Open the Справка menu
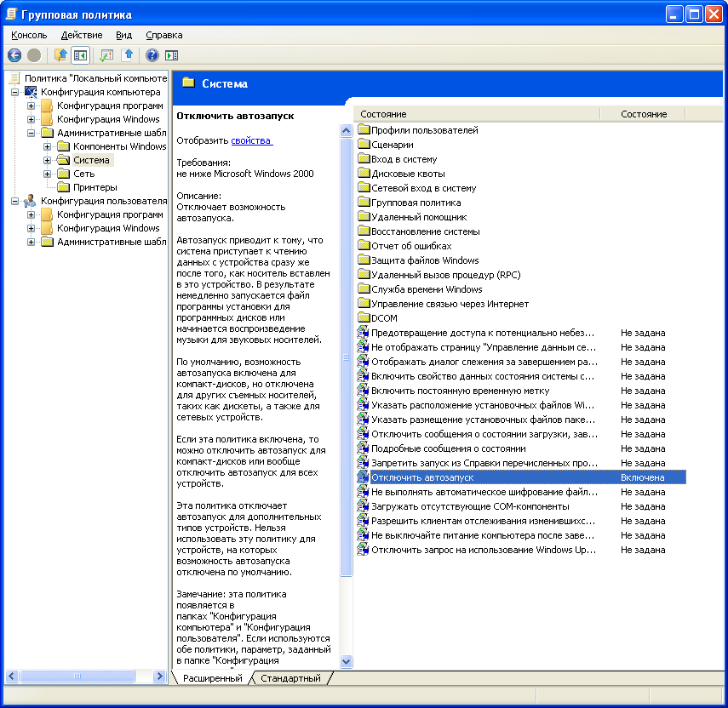This screenshot has width=728, height=708. coord(163,35)
